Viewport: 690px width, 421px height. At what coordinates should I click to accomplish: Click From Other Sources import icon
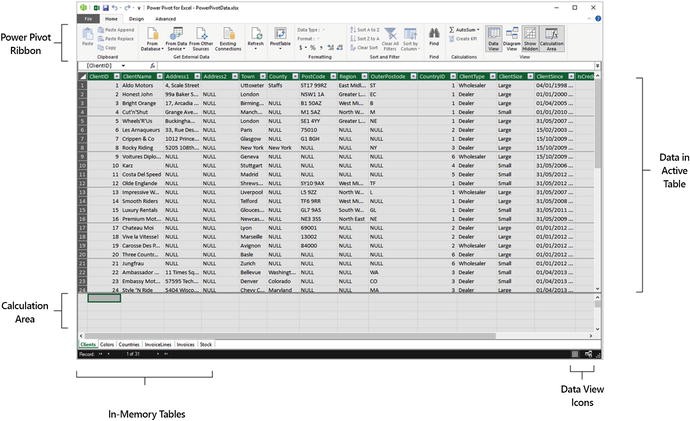pos(201,33)
